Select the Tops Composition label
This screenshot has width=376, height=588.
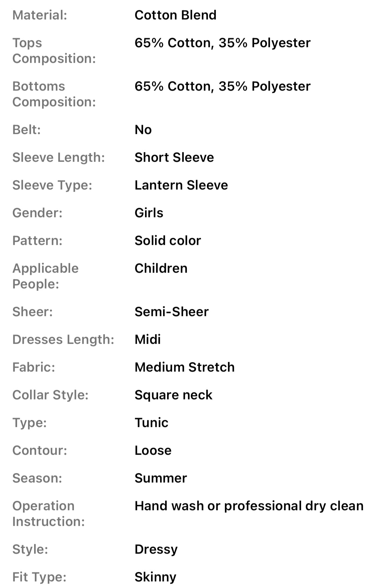click(x=54, y=50)
